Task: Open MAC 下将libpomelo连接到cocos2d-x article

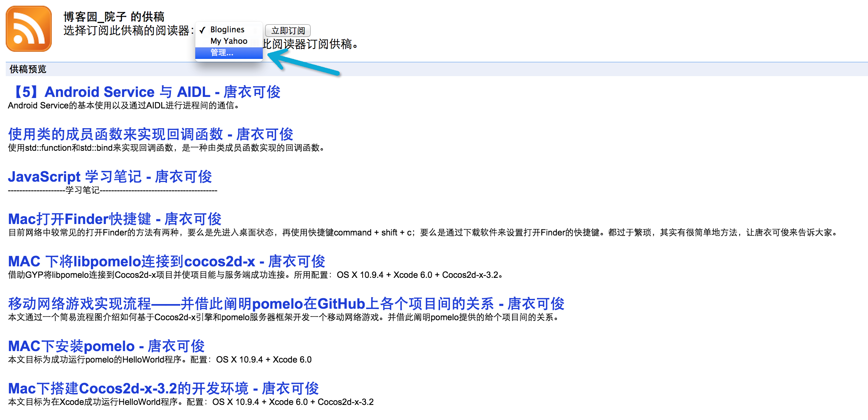Action: pyautogui.click(x=167, y=261)
